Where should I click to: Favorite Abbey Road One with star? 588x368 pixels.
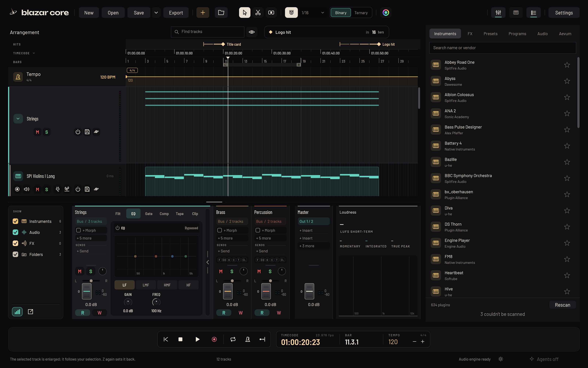coord(567,65)
